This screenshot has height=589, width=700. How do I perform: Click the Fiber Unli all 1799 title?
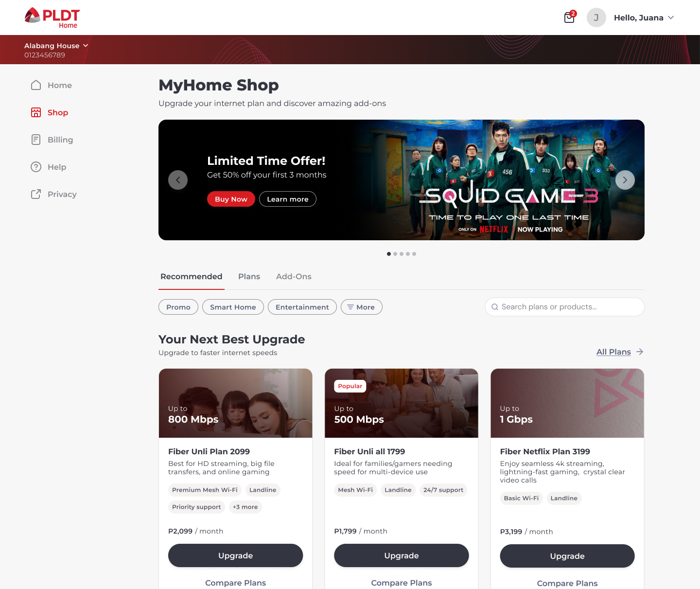pos(369,451)
